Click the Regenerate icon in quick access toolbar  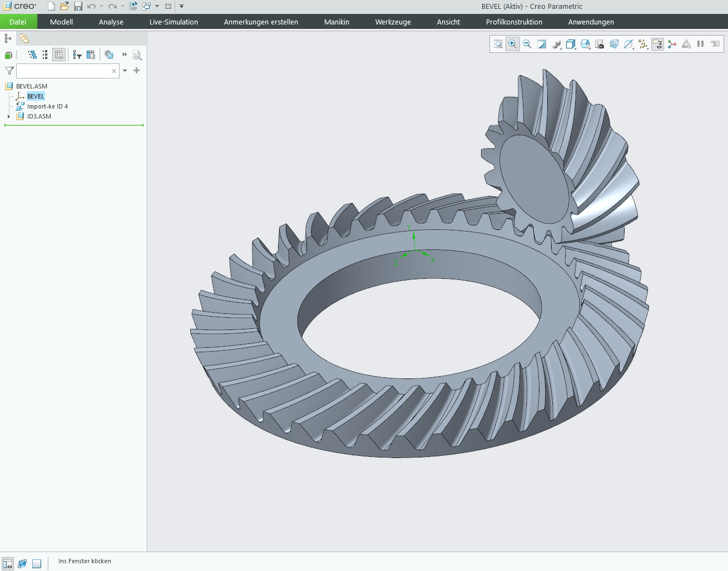[133, 6]
